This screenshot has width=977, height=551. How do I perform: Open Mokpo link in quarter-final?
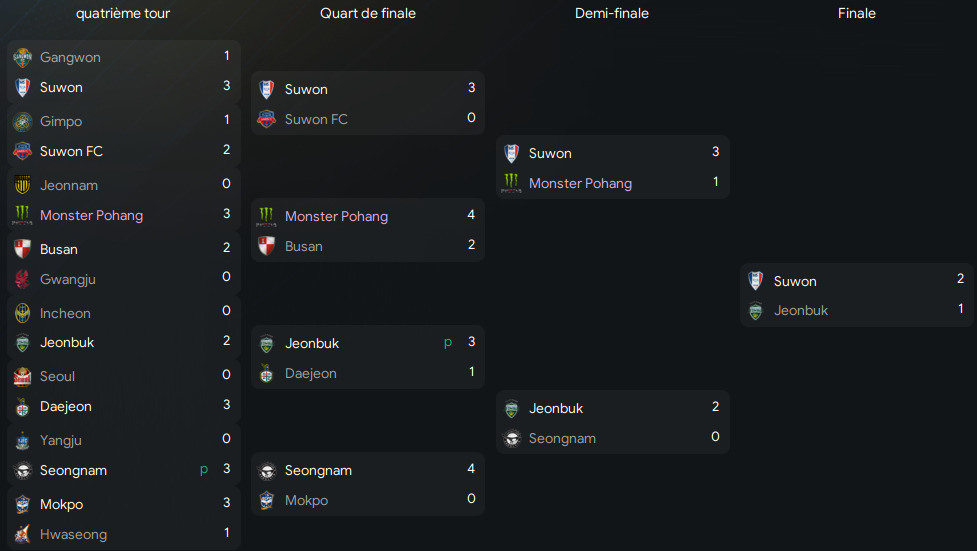click(306, 501)
